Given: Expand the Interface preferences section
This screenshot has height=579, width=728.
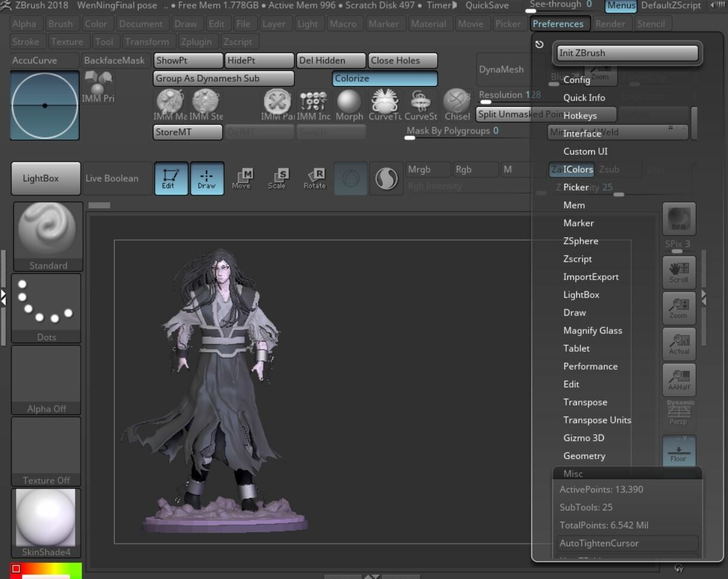Looking at the screenshot, I should (x=582, y=133).
